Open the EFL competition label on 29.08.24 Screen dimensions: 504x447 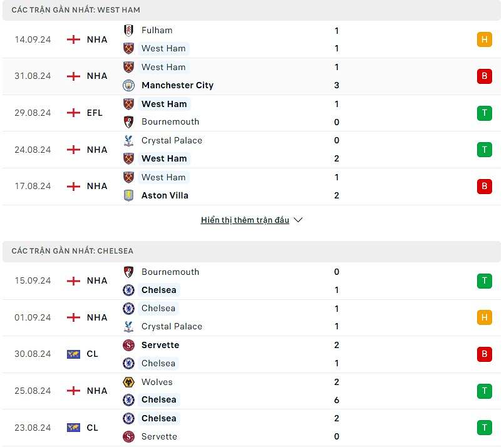pyautogui.click(x=96, y=113)
